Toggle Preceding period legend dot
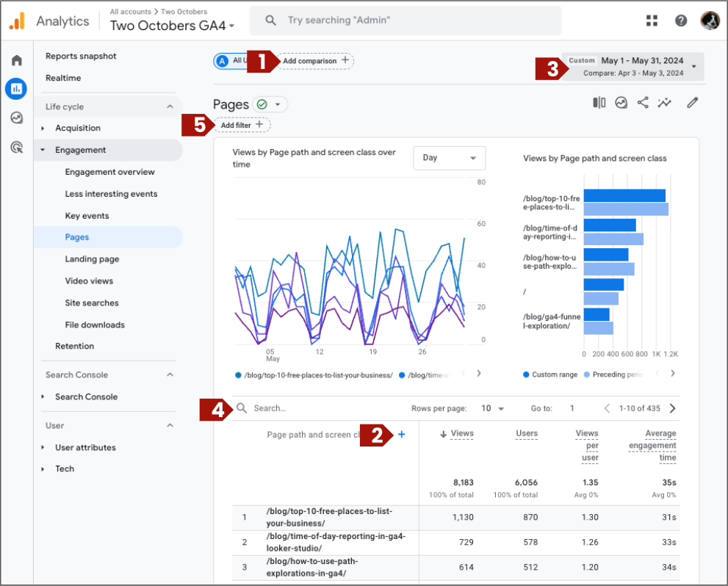This screenshot has width=728, height=586. pos(587,375)
